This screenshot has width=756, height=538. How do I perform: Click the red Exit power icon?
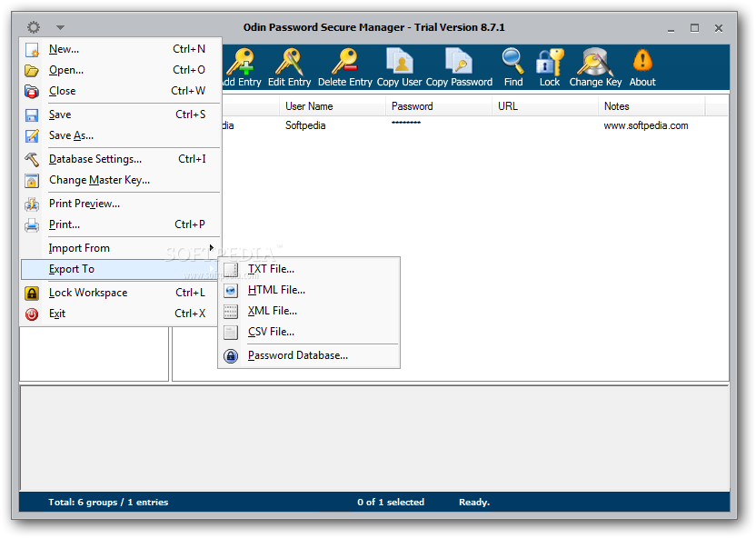32,314
